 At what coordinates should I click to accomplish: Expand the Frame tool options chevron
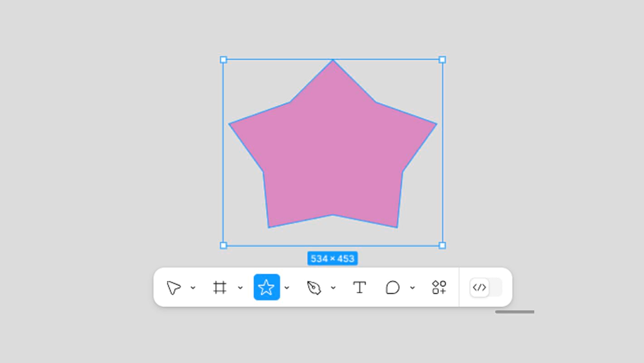pos(240,288)
